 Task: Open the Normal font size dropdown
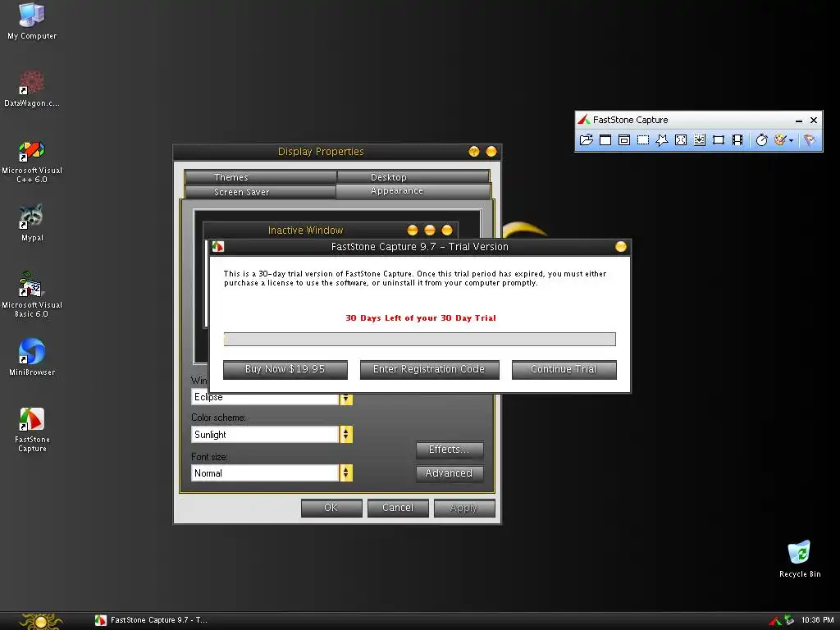point(345,473)
